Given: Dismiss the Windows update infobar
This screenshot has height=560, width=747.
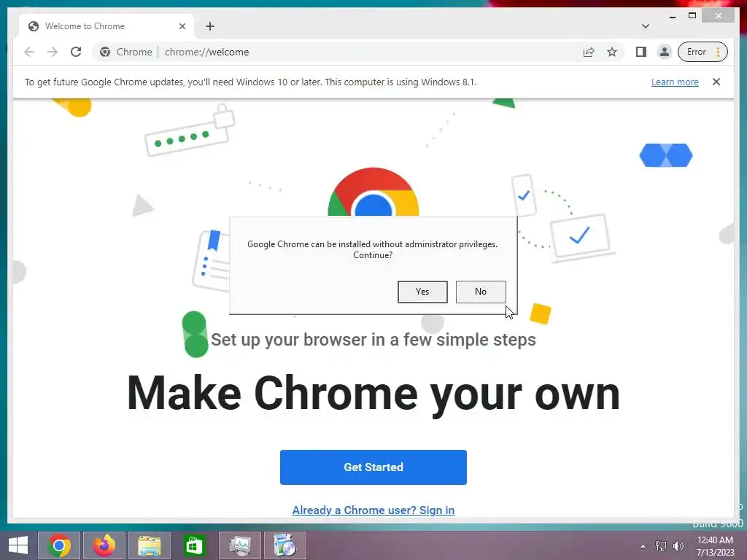Looking at the screenshot, I should click(x=716, y=82).
